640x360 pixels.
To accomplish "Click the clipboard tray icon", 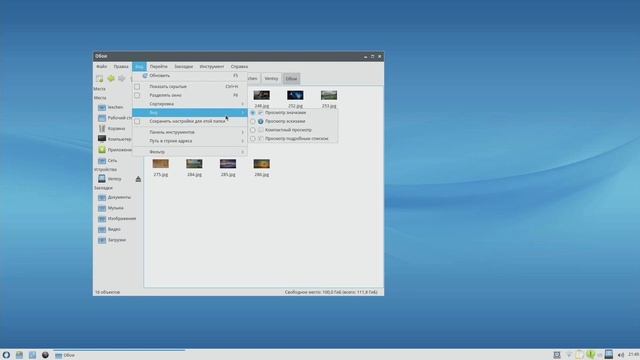I will [x=579, y=355].
